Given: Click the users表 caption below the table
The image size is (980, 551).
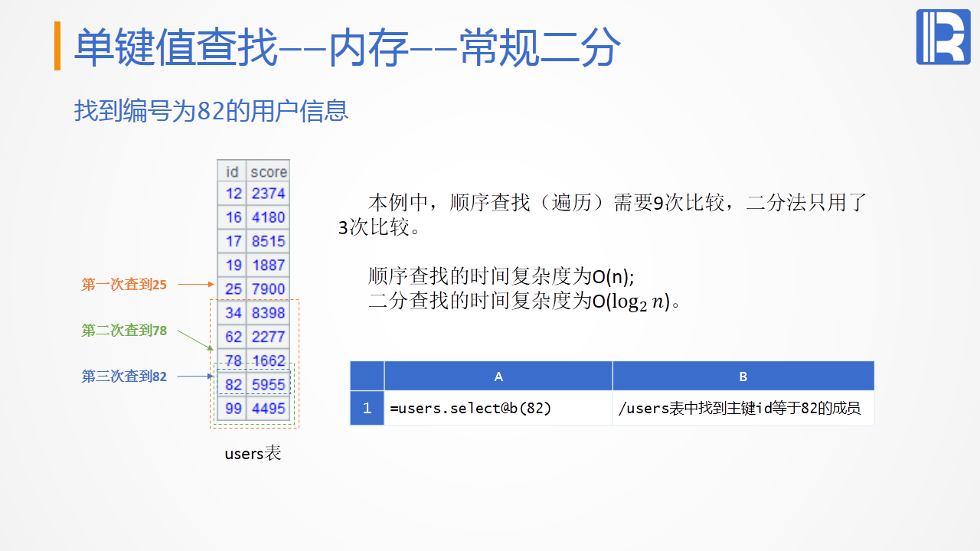Looking at the screenshot, I should click(x=253, y=454).
